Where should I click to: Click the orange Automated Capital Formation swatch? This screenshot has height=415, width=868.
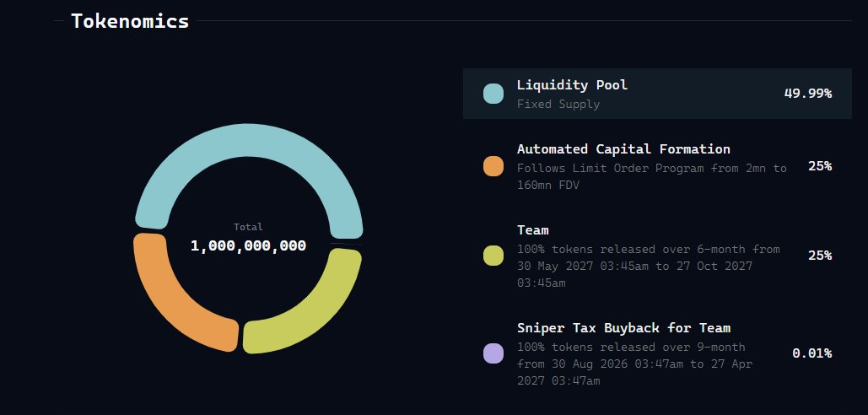(493, 166)
